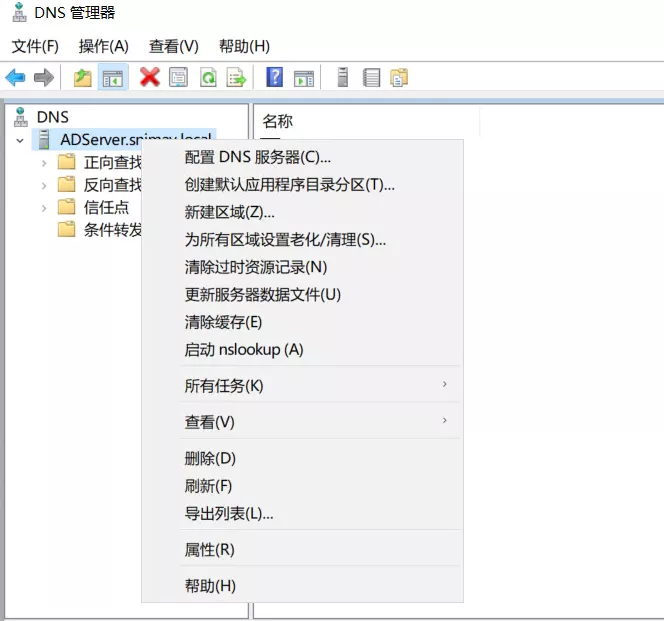Click the 名称 column header
Screen dimensions: 664x621
point(278,121)
